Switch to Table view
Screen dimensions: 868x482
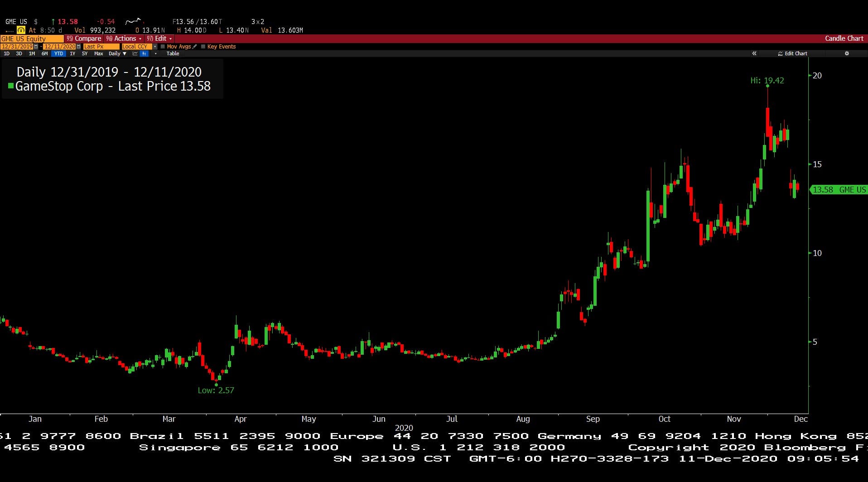173,53
